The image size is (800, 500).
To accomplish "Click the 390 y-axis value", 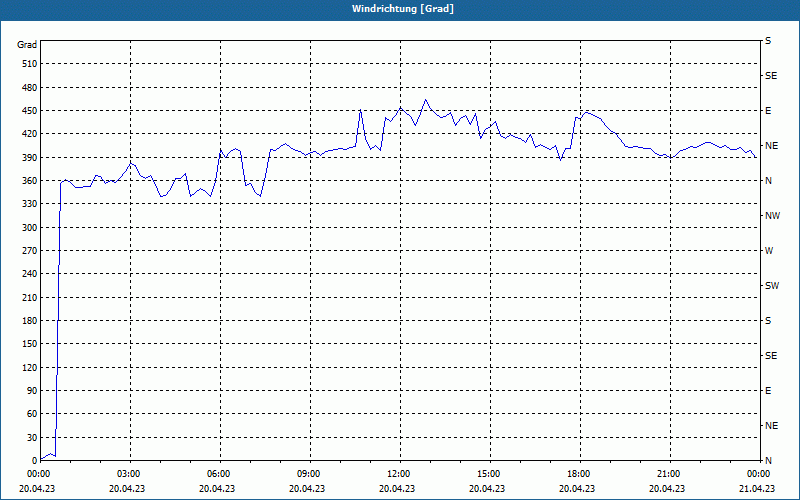I will (30, 158).
